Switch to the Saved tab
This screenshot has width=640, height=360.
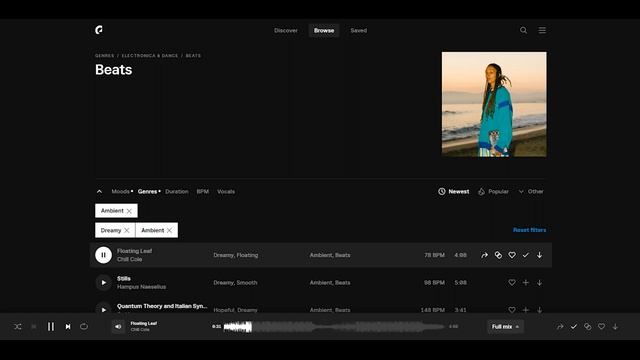(358, 30)
